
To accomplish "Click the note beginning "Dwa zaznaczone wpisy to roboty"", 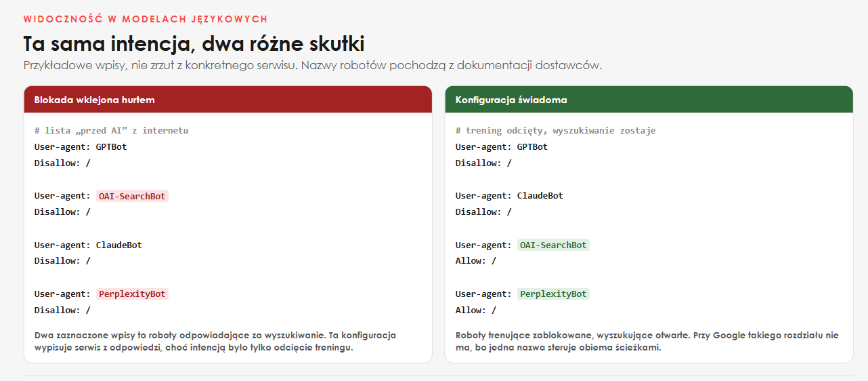I will click(215, 342).
